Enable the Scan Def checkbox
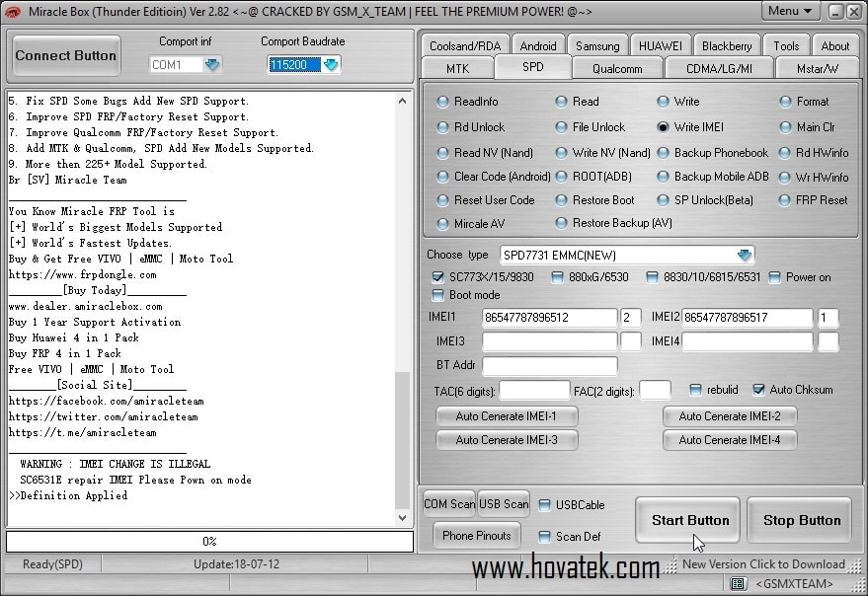This screenshot has width=868, height=596. (x=545, y=537)
